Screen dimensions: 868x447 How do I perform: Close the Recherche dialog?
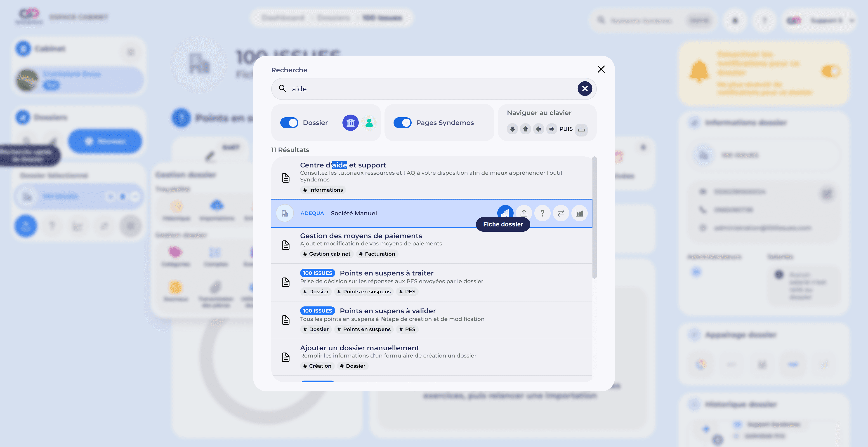tap(601, 69)
